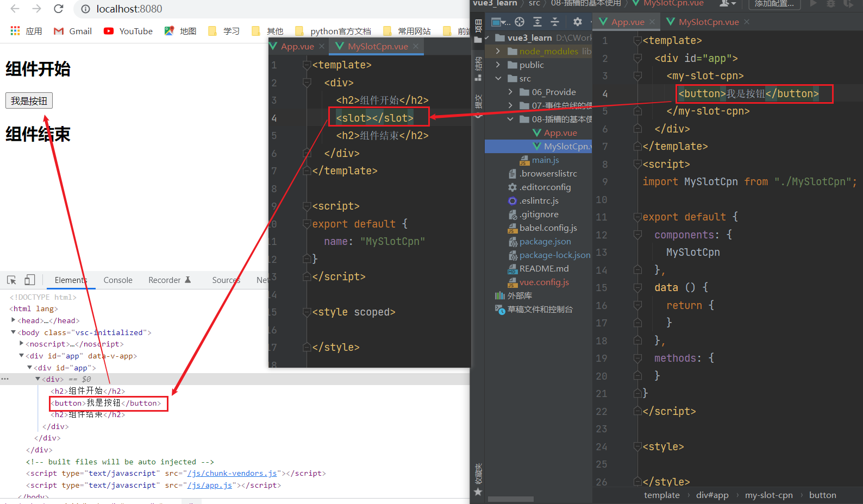Image resolution: width=863 pixels, height=504 pixels.
Task: Switch to the DevTools Elements tab
Action: 71,280
